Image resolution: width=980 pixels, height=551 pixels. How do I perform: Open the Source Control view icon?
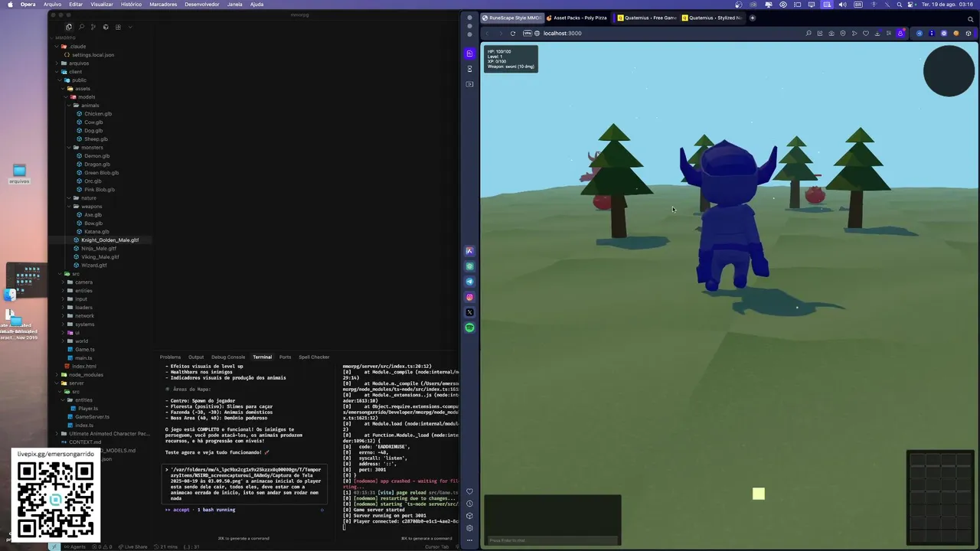point(93,27)
